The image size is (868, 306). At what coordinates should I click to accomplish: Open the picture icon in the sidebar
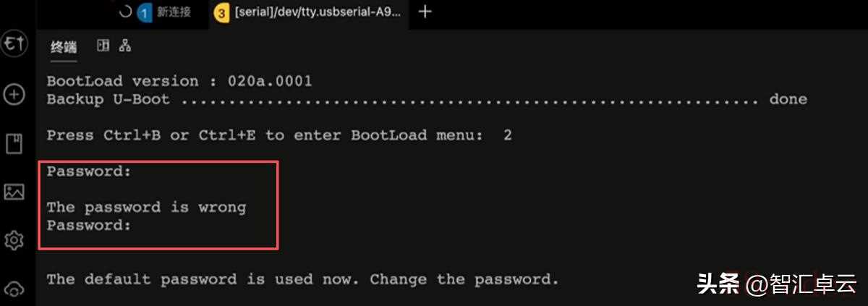[14, 192]
